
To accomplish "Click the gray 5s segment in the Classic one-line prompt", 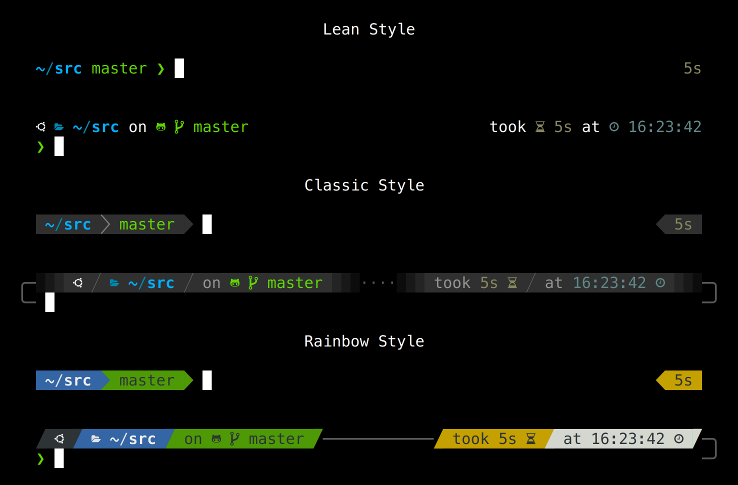I will 682,224.
